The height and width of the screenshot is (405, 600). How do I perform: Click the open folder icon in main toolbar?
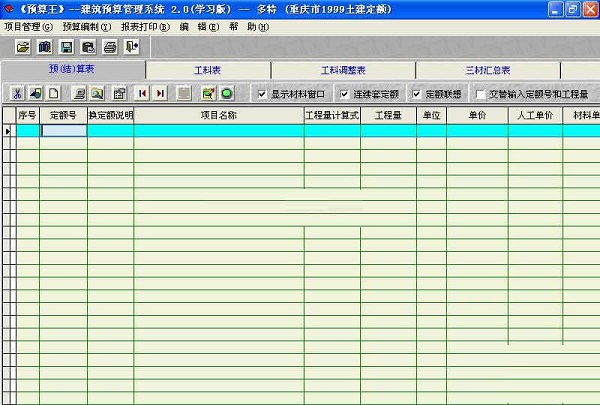pos(23,47)
